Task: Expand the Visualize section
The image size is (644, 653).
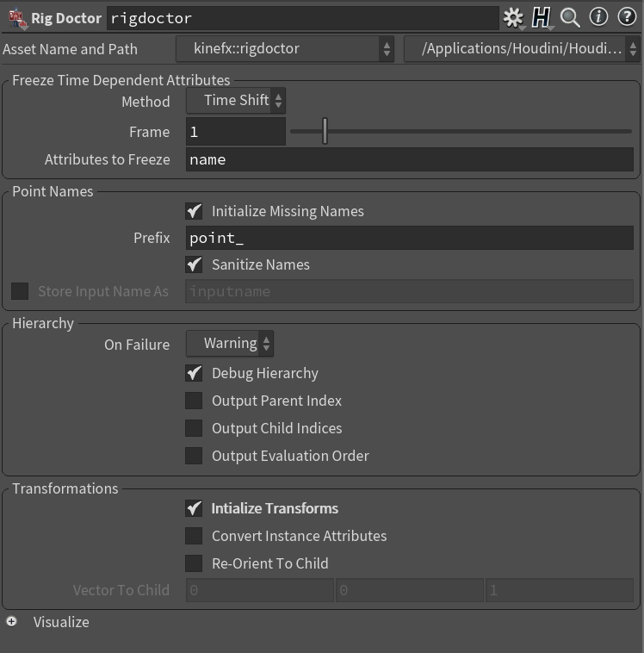Action: pyautogui.click(x=12, y=621)
